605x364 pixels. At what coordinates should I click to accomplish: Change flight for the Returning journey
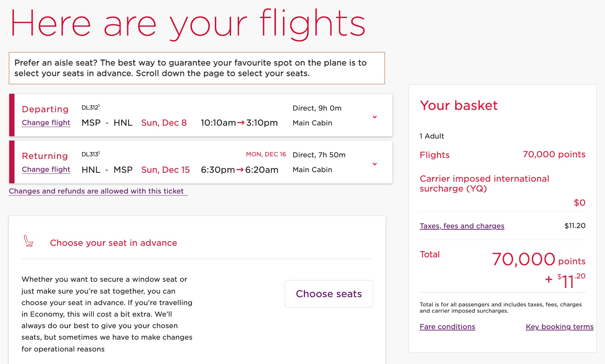[x=46, y=169]
